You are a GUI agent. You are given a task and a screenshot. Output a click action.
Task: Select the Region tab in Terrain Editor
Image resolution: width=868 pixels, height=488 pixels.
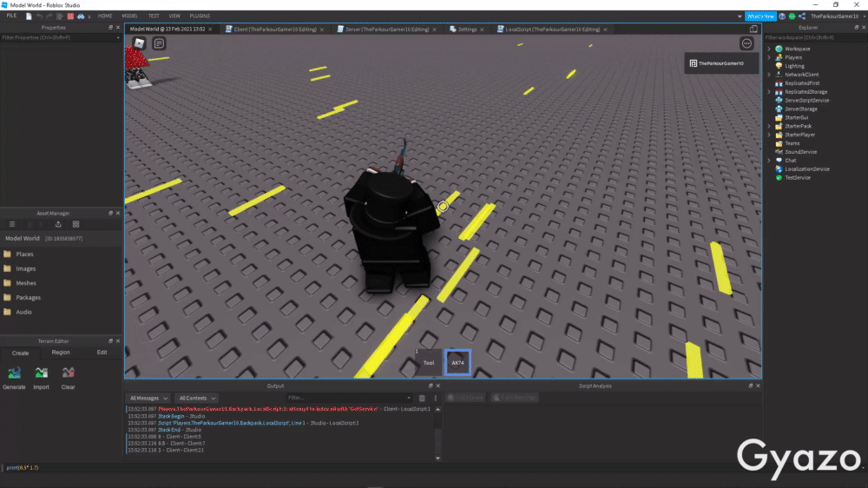coord(61,353)
